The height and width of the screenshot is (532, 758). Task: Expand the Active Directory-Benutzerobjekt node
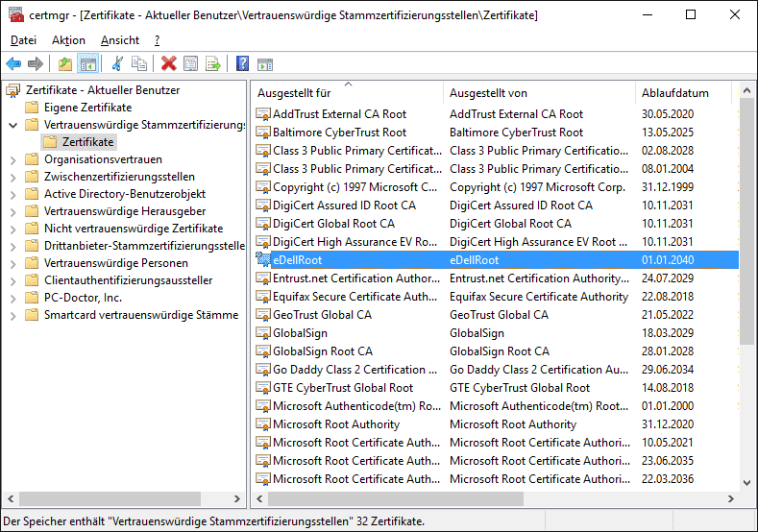pyautogui.click(x=13, y=195)
